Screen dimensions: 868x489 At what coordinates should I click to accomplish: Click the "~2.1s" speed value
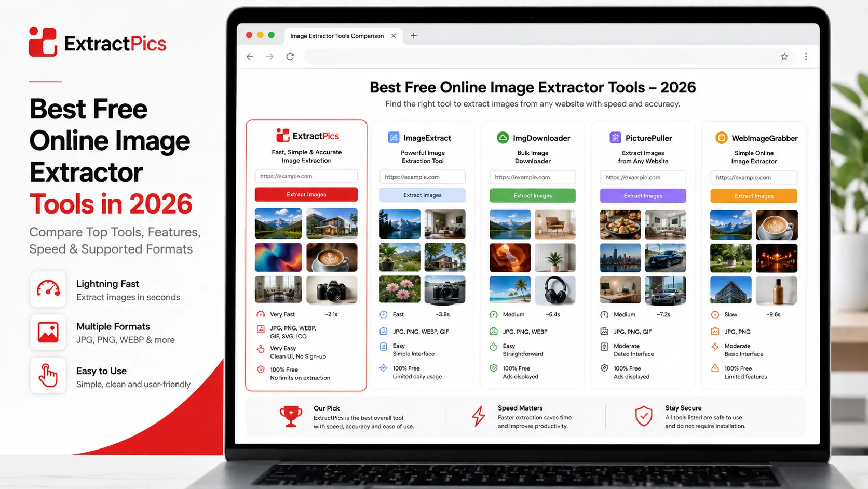point(331,314)
